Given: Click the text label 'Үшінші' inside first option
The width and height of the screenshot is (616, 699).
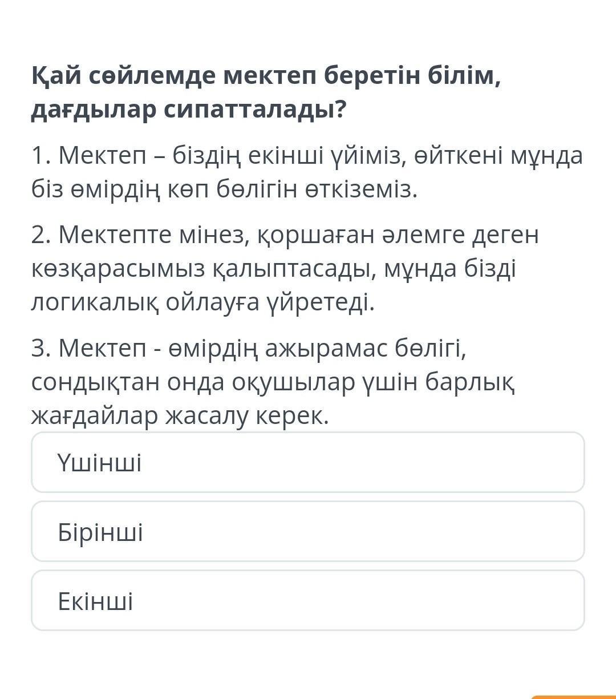Looking at the screenshot, I should point(99,462).
